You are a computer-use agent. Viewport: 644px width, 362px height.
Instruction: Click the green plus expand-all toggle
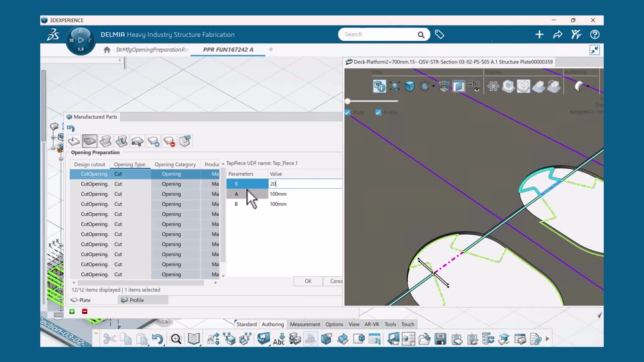pyautogui.click(x=72, y=312)
